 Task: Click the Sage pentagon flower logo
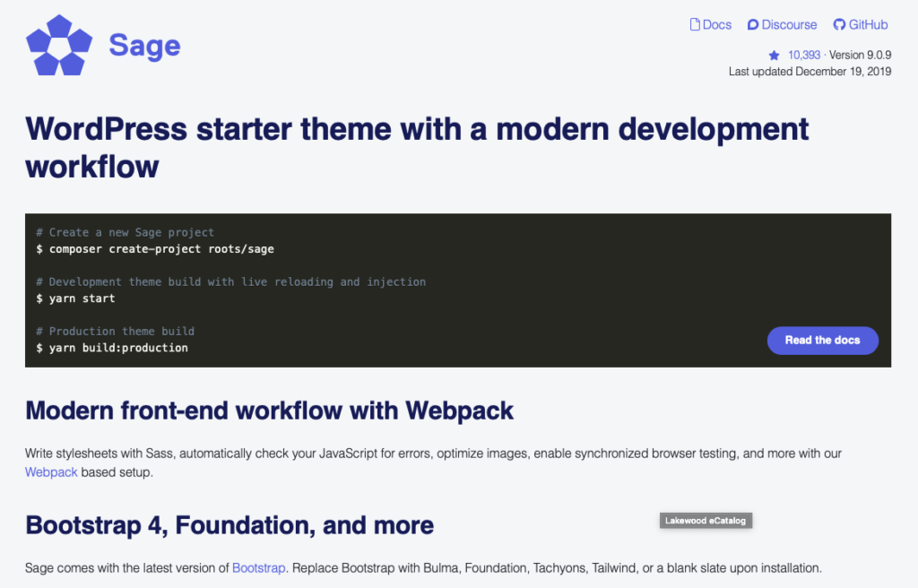tap(59, 45)
